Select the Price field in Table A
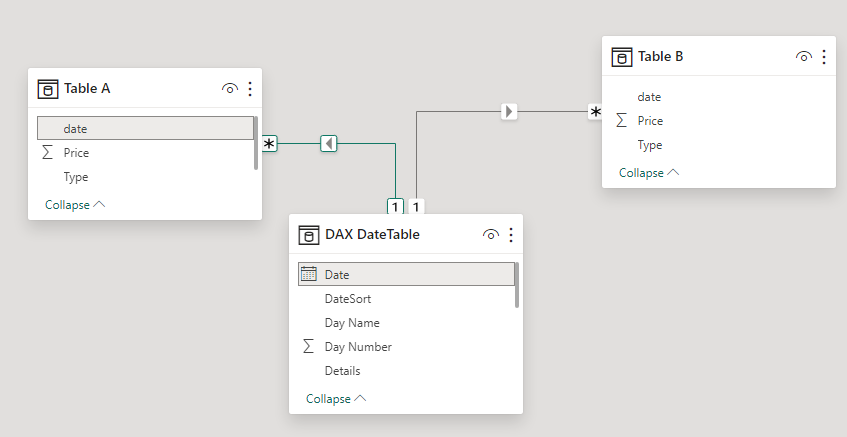847x437 pixels. click(145, 153)
